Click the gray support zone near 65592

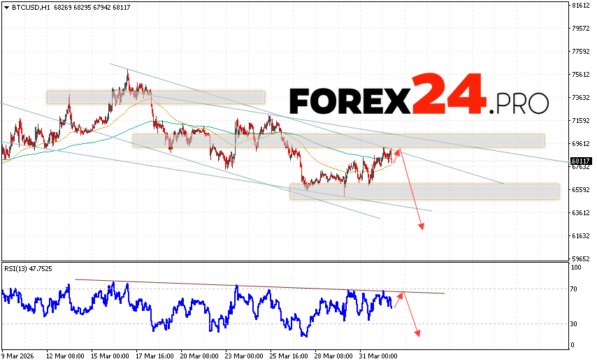tap(424, 191)
